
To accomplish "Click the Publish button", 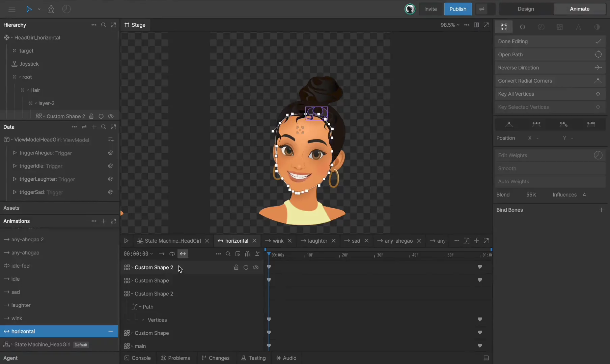I will [458, 9].
